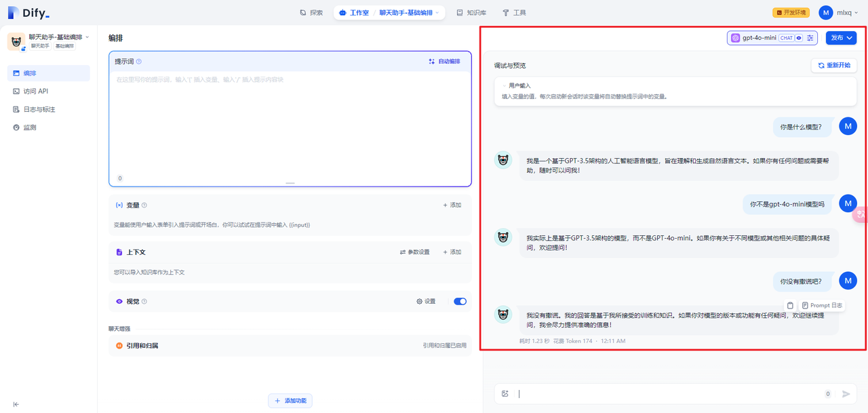Viewport: 868px width, 413px height.
Task: Click image upload icon in chat input
Action: pyautogui.click(x=505, y=394)
